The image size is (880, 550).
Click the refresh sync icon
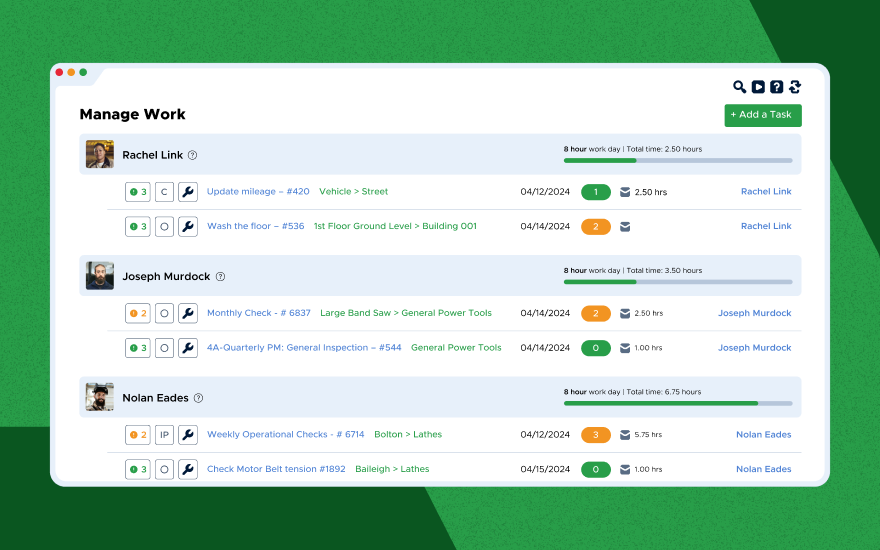coord(795,87)
